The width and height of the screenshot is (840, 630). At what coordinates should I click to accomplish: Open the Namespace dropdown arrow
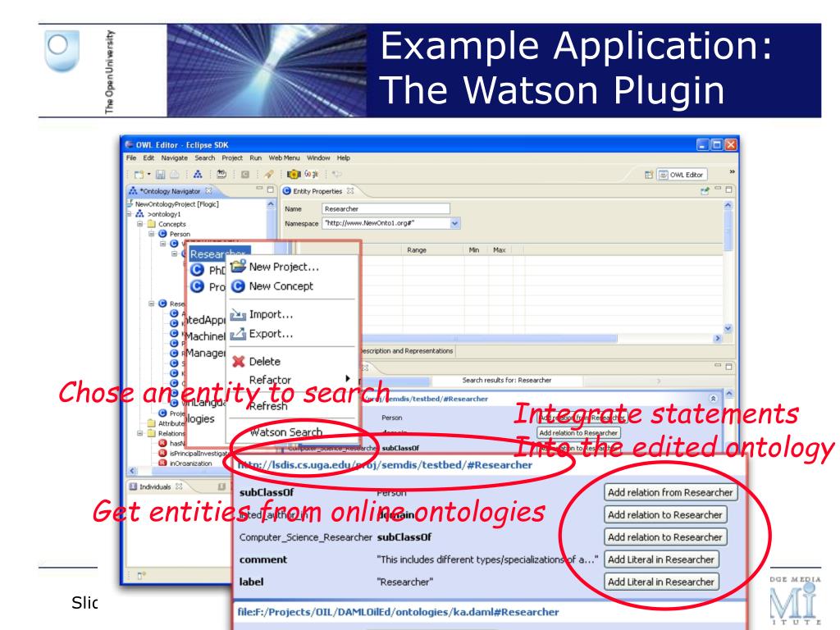pyautogui.click(x=454, y=223)
